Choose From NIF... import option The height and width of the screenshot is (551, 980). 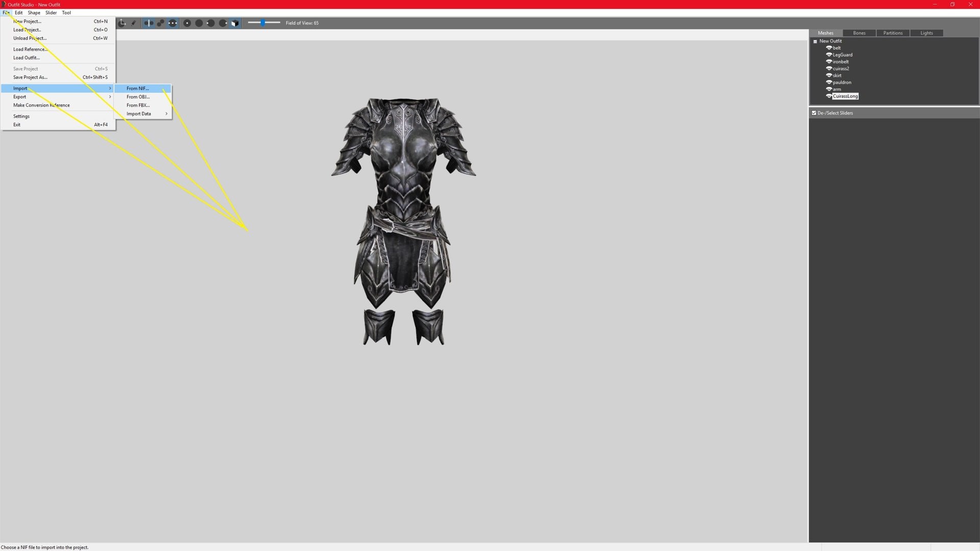[143, 88]
